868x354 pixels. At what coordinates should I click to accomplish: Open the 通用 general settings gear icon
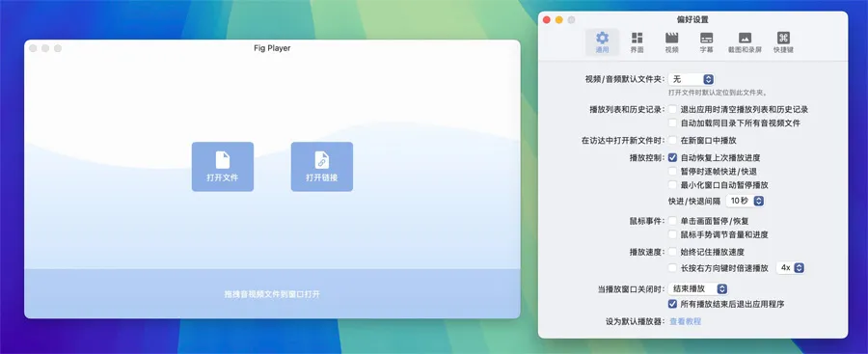[x=602, y=42]
